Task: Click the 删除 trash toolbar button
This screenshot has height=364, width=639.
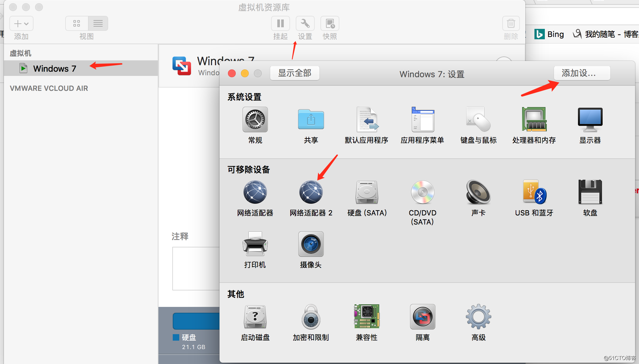Action: [511, 24]
